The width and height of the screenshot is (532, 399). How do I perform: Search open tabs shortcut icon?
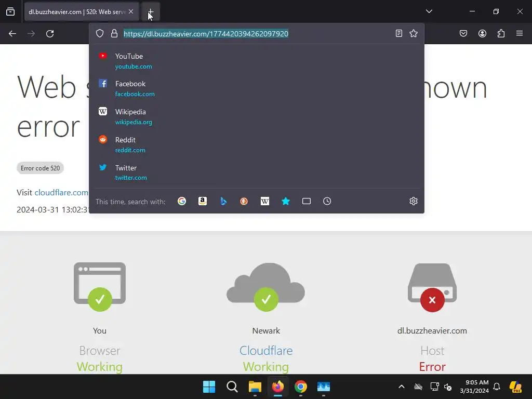pos(307,201)
